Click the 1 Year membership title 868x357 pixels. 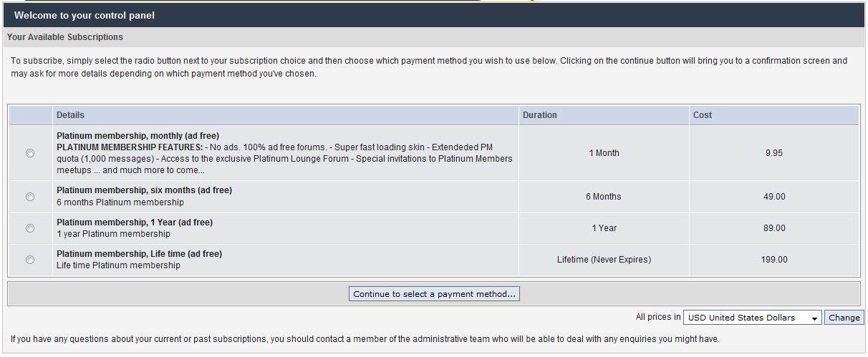(x=135, y=222)
